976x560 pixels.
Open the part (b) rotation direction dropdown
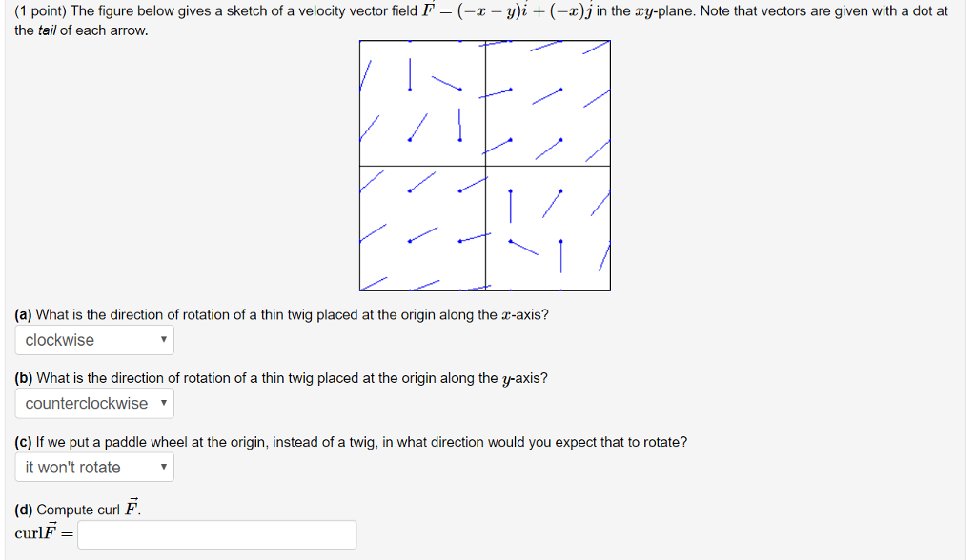(93, 403)
